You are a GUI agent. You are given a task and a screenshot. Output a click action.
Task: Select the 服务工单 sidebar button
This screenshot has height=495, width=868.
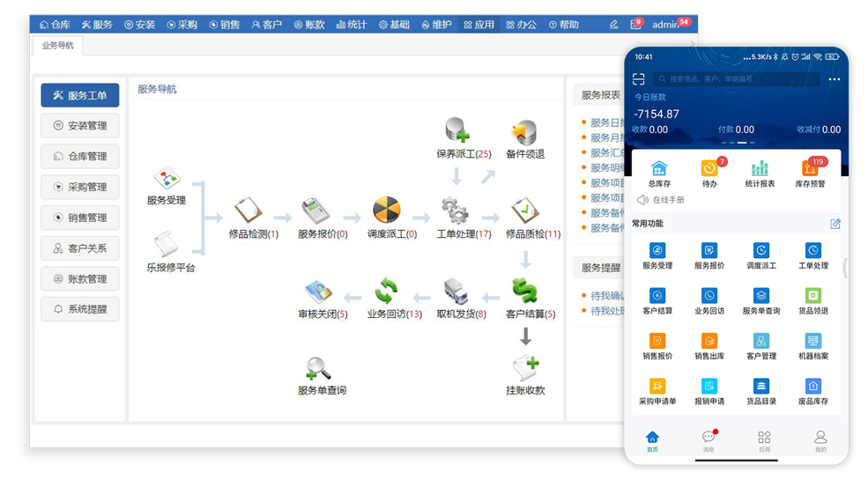coord(80,95)
